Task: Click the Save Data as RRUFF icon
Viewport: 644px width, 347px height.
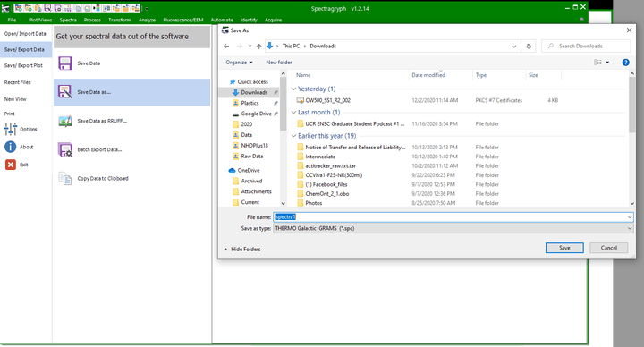Action: [65, 121]
